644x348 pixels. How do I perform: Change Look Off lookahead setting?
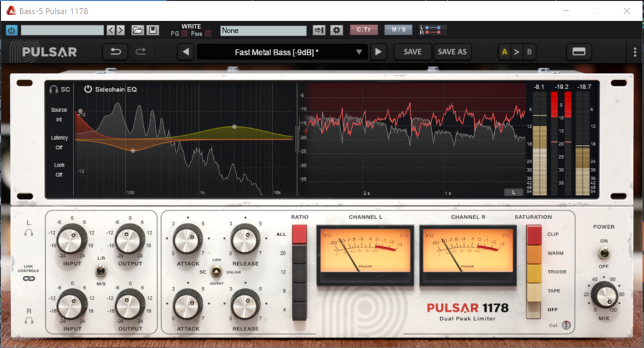click(x=59, y=170)
